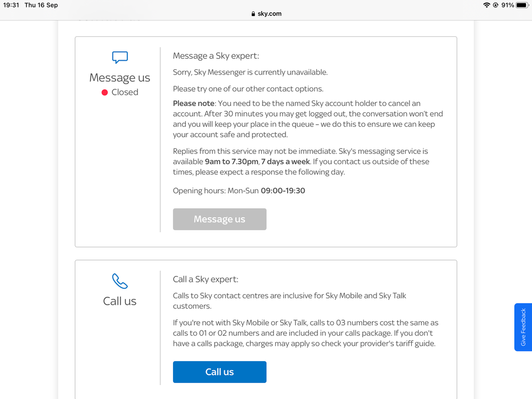This screenshot has height=399, width=532.
Task: Tap the 19:31 clock in status bar
Action: click(x=11, y=5)
